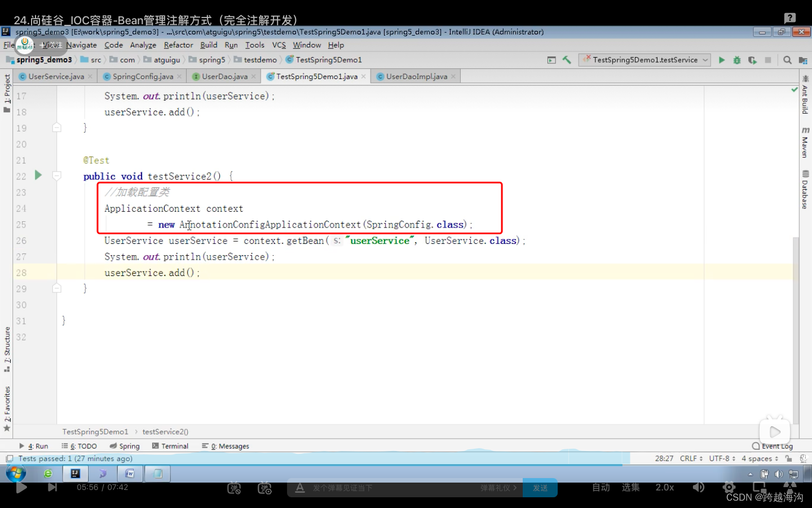This screenshot has height=508, width=812.
Task: Select spring5_demo3 in navigation breadcrumb
Action: point(39,60)
